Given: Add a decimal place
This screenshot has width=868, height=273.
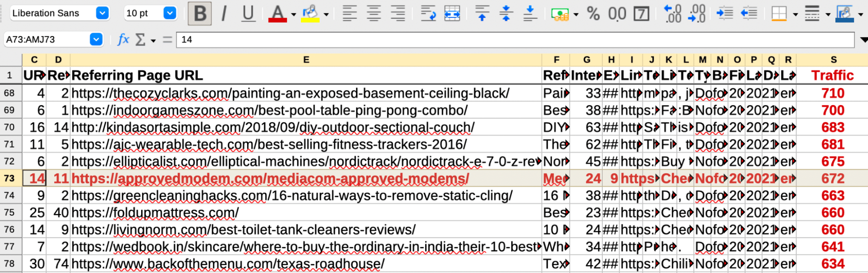Looking at the screenshot, I should pos(673,13).
